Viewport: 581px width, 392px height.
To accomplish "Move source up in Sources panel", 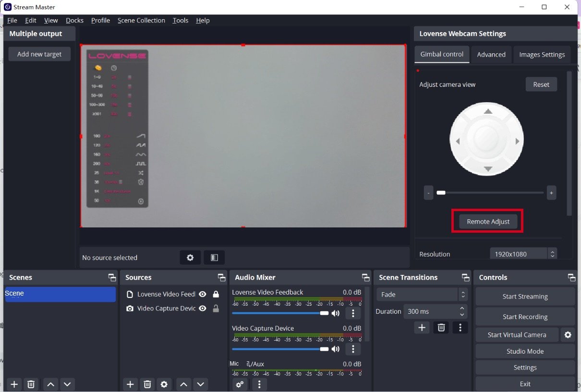I will tap(183, 384).
